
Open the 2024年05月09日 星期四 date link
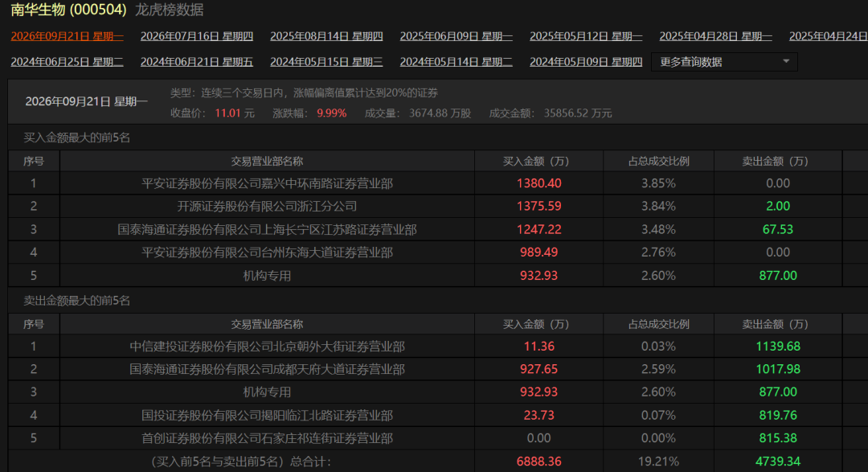pos(586,62)
